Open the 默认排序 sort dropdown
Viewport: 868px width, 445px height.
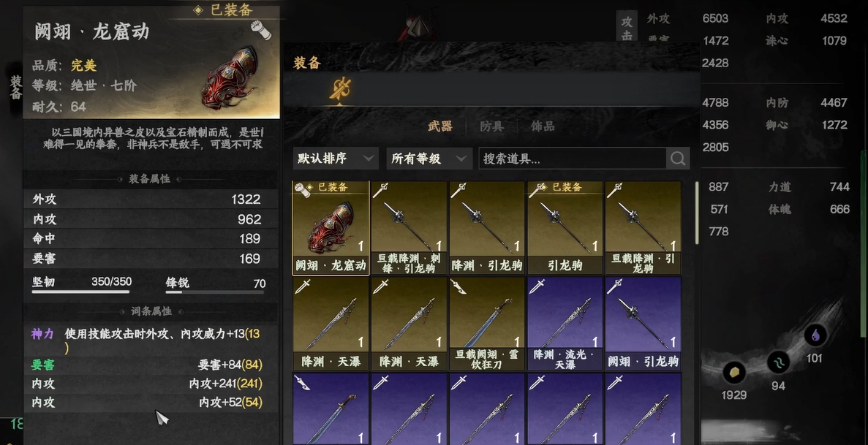[336, 159]
